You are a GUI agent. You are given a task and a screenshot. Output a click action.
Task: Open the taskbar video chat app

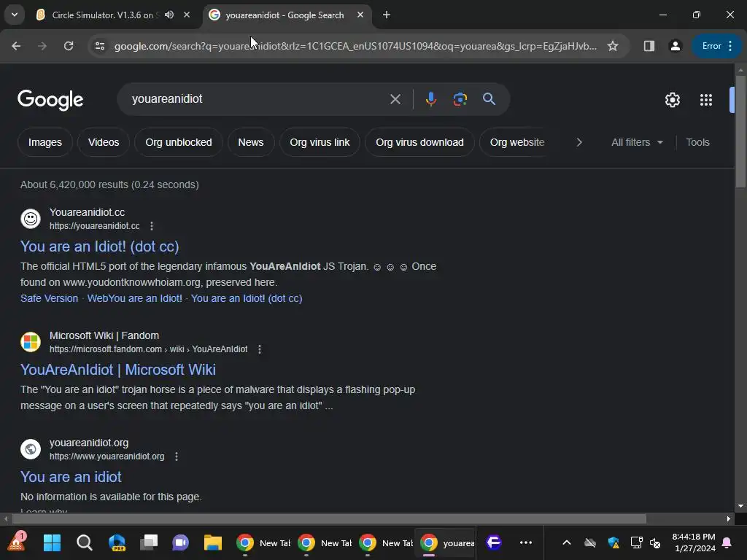pos(181,542)
